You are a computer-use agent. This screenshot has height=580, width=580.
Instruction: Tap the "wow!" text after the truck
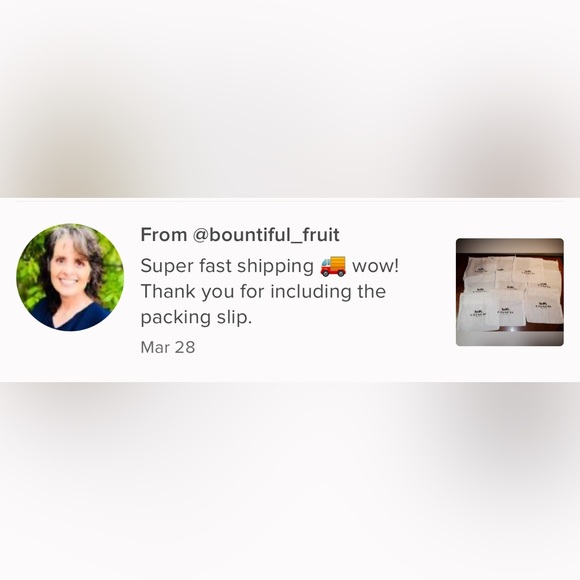(x=375, y=266)
